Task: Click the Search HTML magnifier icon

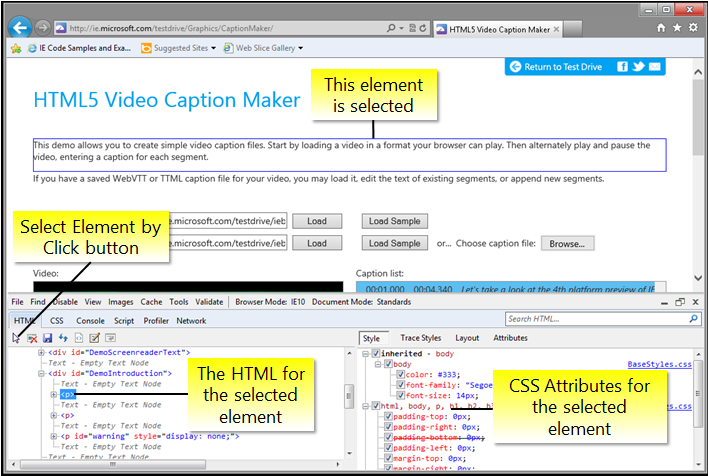Action: (694, 319)
